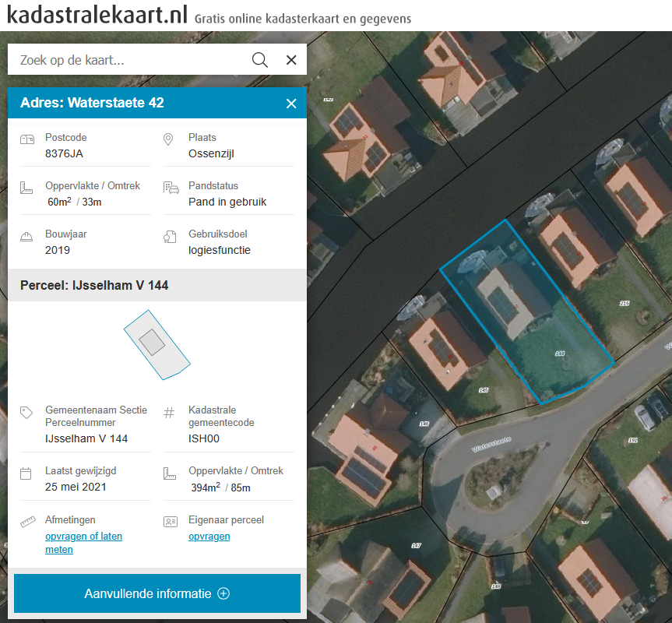Viewport: 672px width, 623px height.
Task: Expand the Aanvullende informatie section
Action: tap(157, 593)
